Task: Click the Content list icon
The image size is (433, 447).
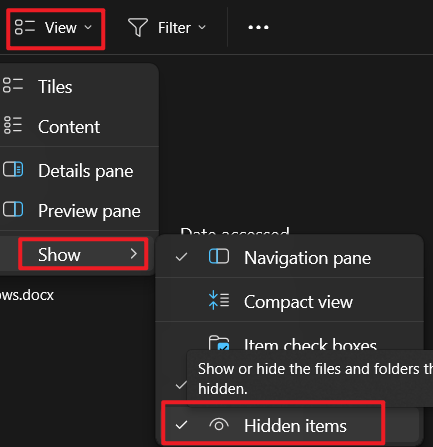Action: click(13, 125)
